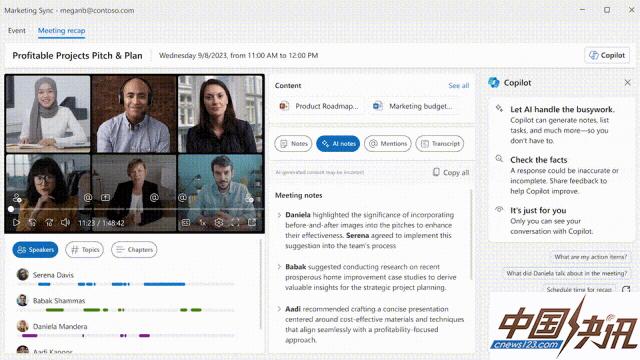
Task: Click Daniela Mandera's avatar
Action: [x=22, y=326]
